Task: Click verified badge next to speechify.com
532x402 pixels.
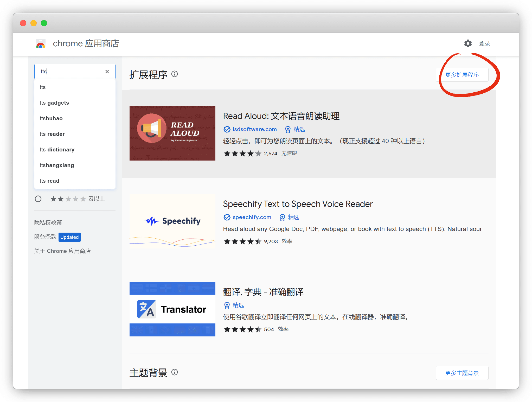Action: (227, 217)
